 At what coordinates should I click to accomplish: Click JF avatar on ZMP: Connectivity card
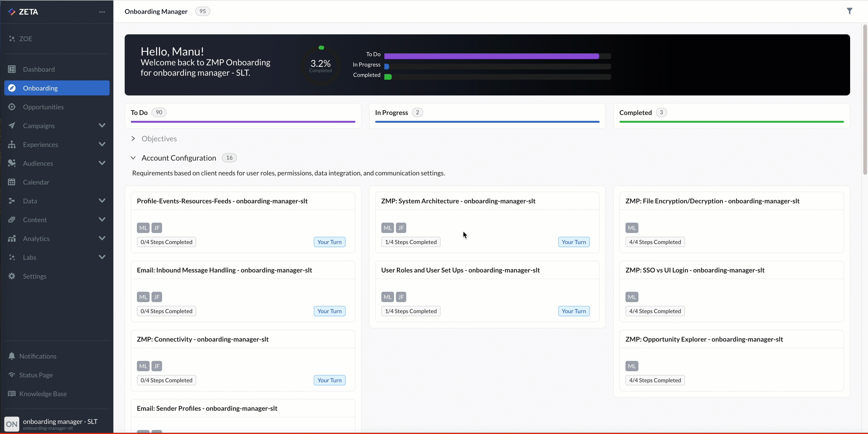157,366
